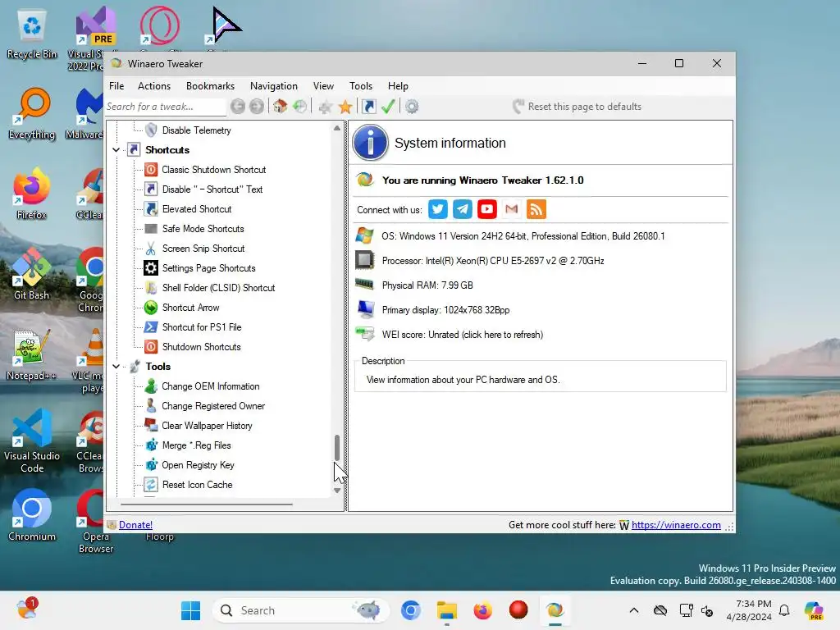Screen dimensions: 840x630
Task: Open the Gmail connect icon
Action: 512,209
